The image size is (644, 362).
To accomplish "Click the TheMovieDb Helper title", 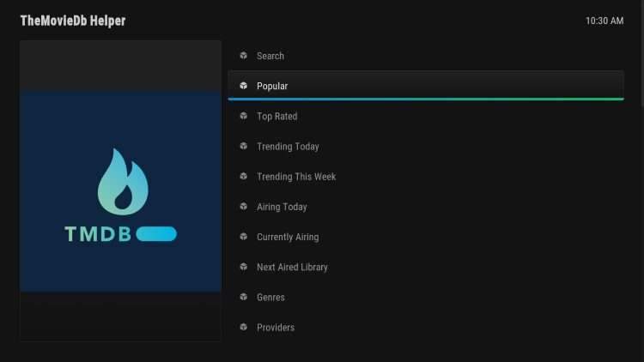I will coord(73,21).
